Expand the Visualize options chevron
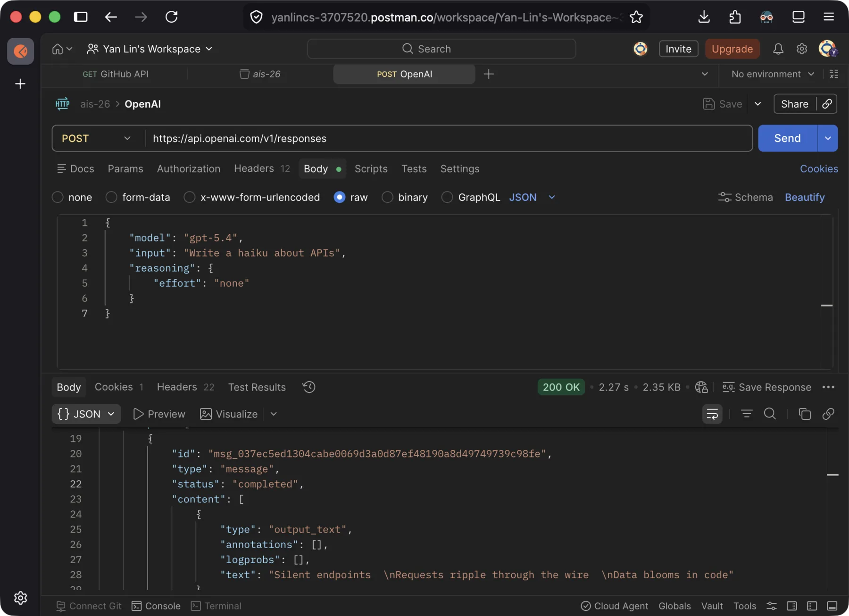Screen dimensions: 849x616 click(x=274, y=414)
